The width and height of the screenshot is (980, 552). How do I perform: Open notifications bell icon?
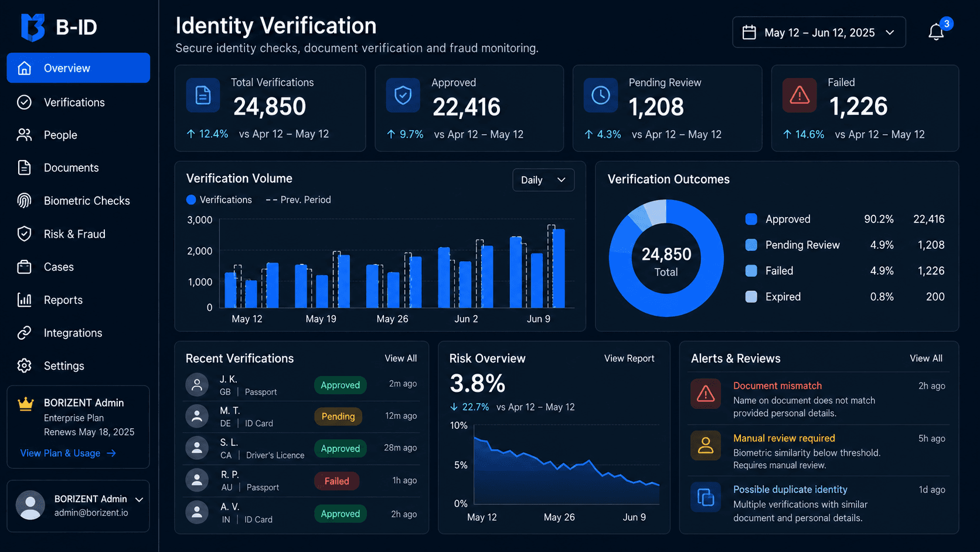point(936,32)
